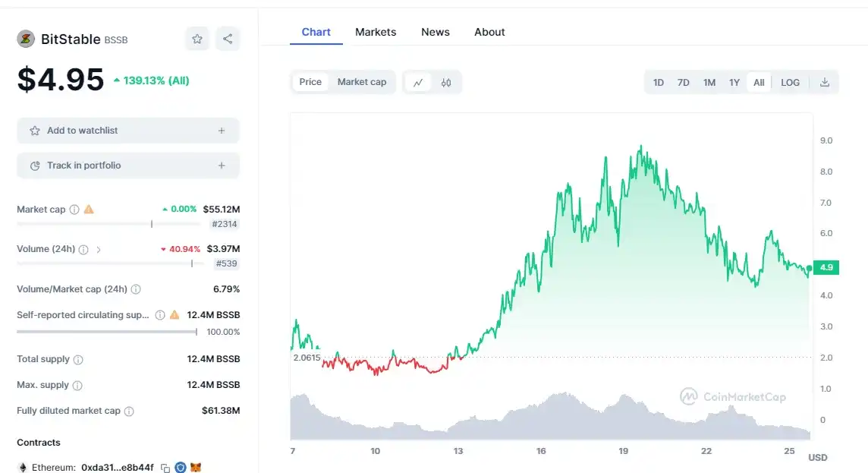Select the 1D time range button
The image size is (868, 473).
coord(659,82)
